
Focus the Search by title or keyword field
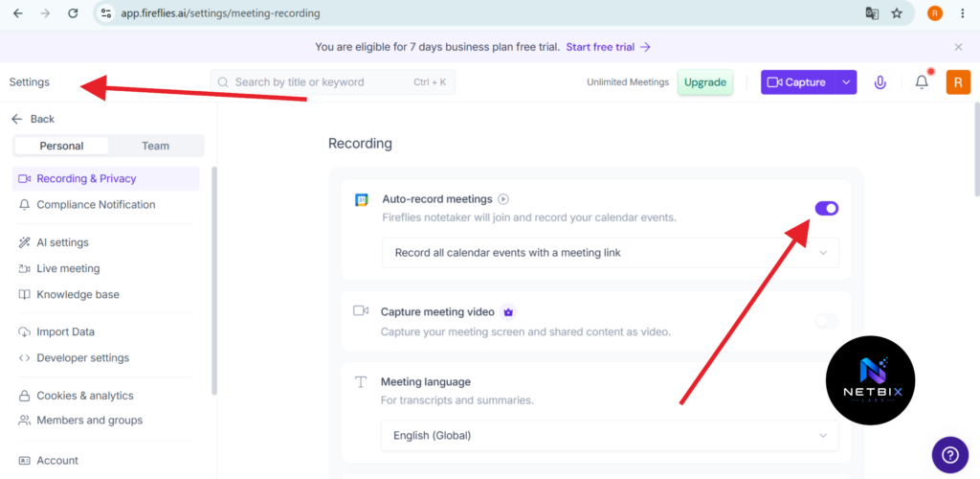click(x=332, y=82)
